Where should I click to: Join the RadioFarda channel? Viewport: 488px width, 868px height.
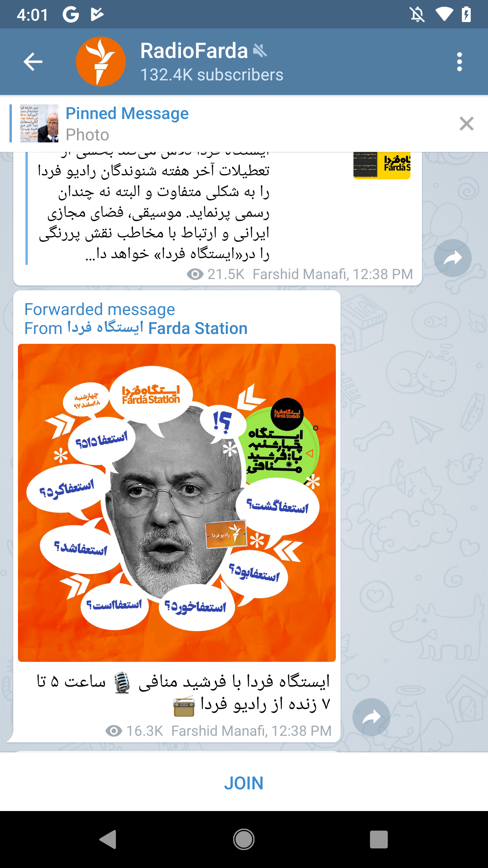[244, 783]
